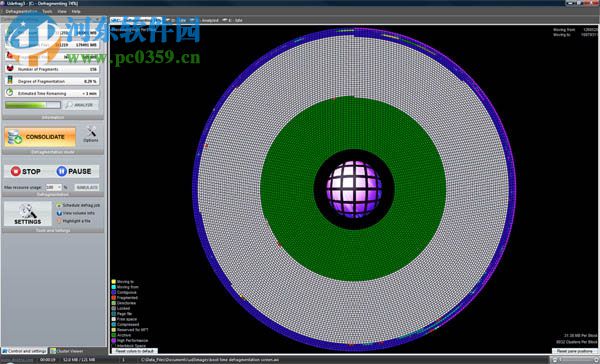The image size is (600, 364).
Task: Click the purple sphere at disk center
Action: click(354, 189)
